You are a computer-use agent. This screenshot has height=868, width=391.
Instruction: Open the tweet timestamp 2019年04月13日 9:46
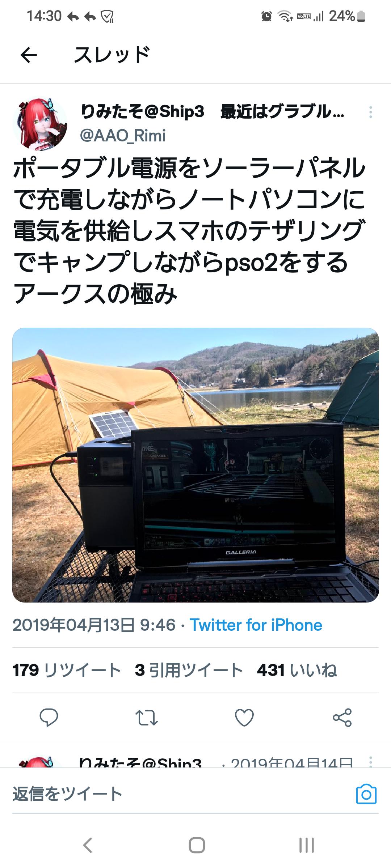point(94,625)
